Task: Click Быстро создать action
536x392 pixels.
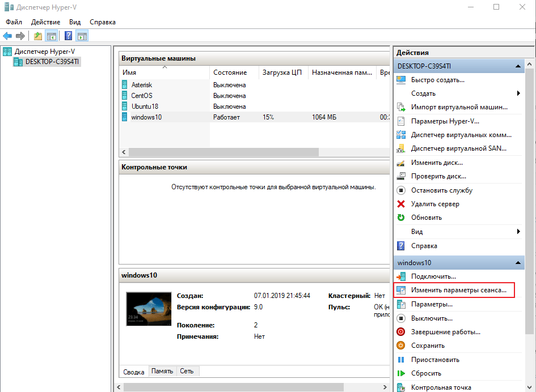Action: point(437,80)
